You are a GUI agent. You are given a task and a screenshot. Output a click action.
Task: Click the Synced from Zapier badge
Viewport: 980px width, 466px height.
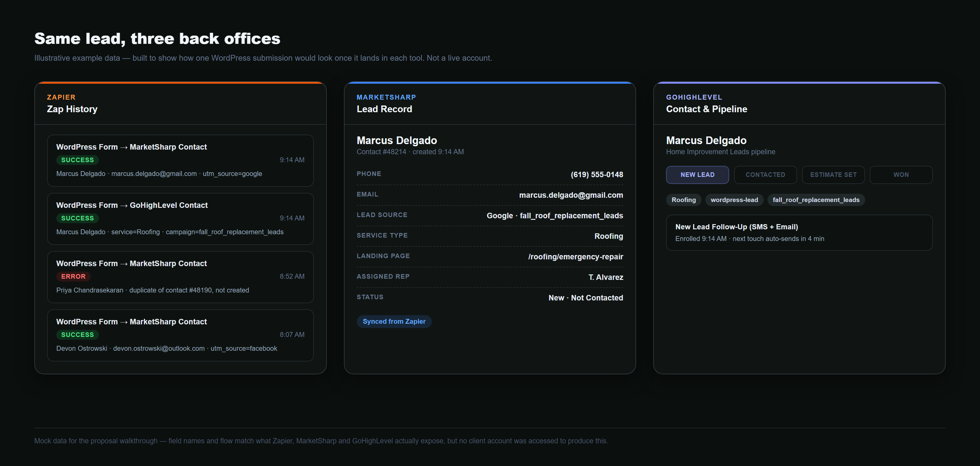pos(394,321)
